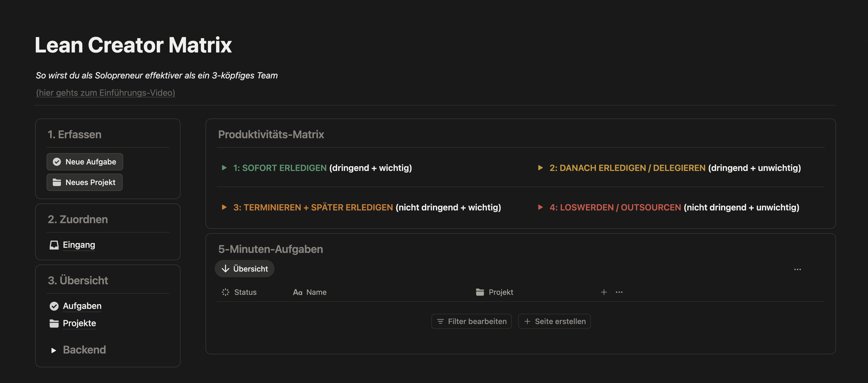Click the inbox icon beside Eingang
Image resolution: width=868 pixels, height=383 pixels.
pos(54,245)
